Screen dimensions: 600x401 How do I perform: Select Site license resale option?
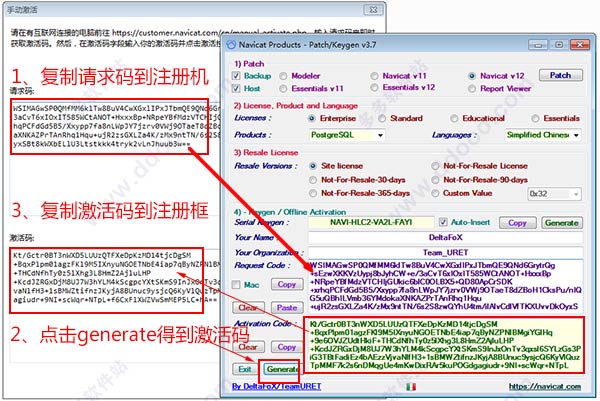point(313,166)
